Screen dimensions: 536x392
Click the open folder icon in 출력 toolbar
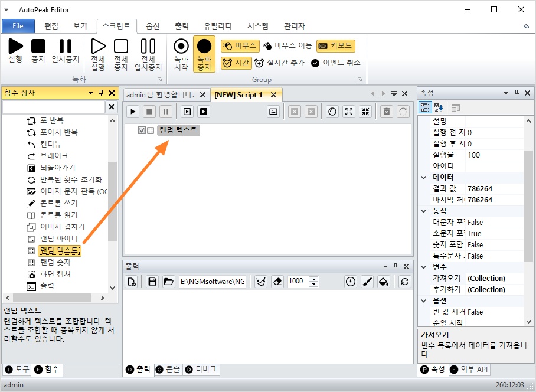pos(168,282)
